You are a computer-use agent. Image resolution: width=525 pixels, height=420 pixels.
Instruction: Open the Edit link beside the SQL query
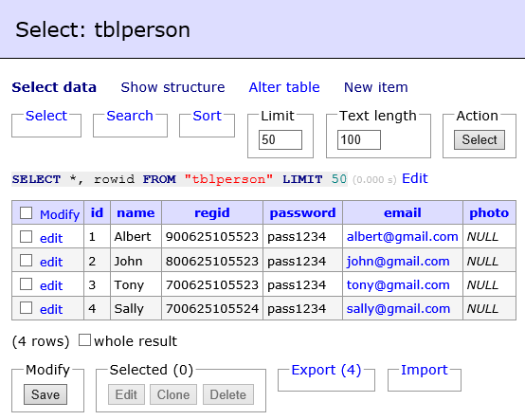tap(415, 178)
